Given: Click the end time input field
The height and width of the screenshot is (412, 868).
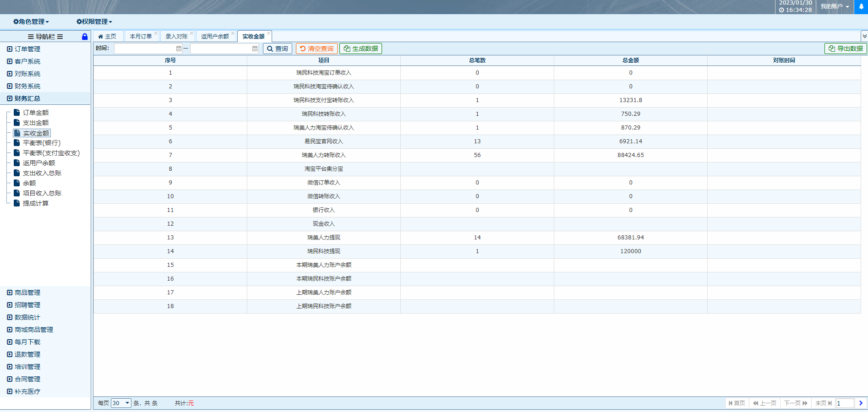Looking at the screenshot, I should pyautogui.click(x=224, y=49).
